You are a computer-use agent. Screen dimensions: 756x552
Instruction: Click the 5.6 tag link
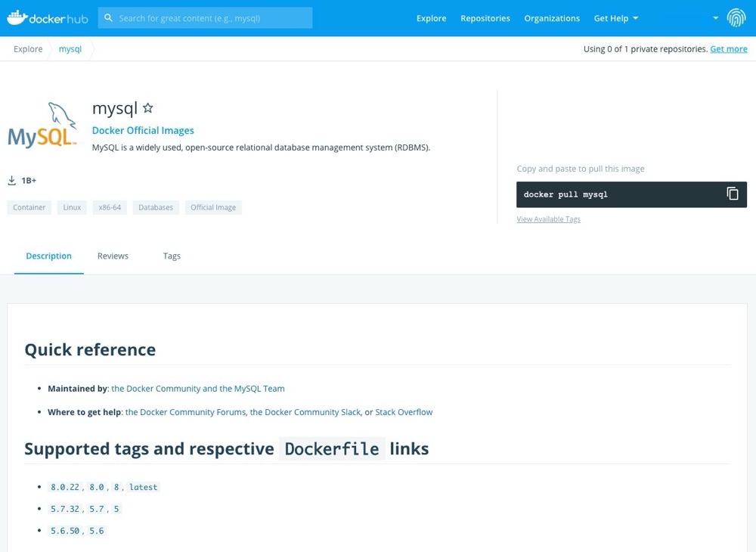[97, 530]
